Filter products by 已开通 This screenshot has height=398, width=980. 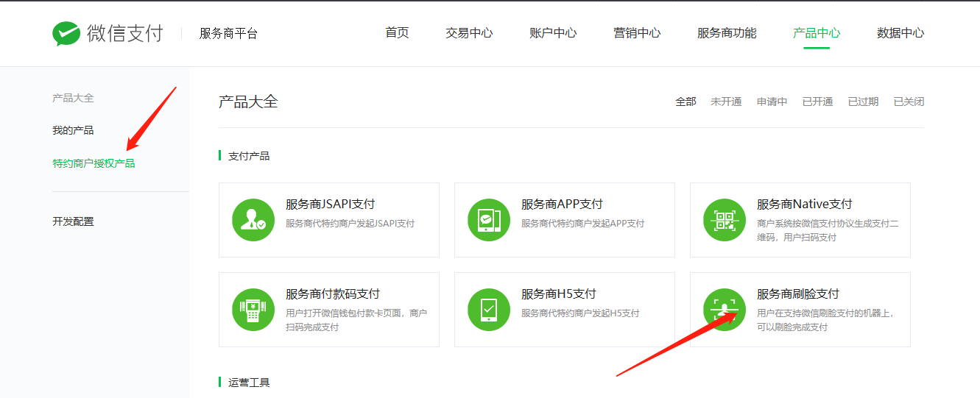click(817, 102)
